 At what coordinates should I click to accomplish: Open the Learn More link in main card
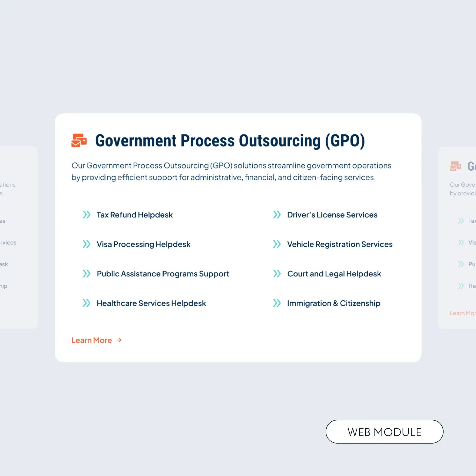click(x=92, y=340)
